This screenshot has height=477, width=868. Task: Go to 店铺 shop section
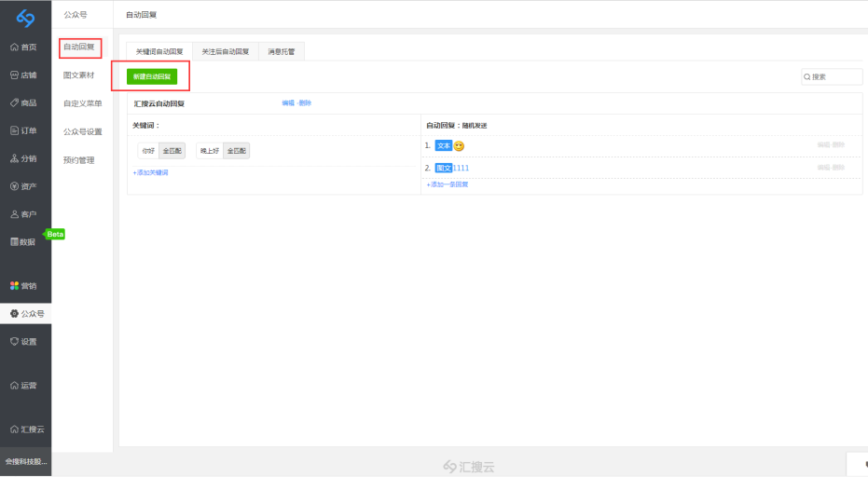pos(24,75)
